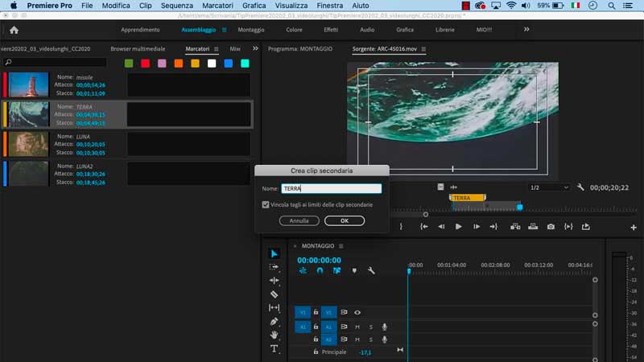Mute track A1
This screenshot has width=644, height=362.
coord(357,327)
